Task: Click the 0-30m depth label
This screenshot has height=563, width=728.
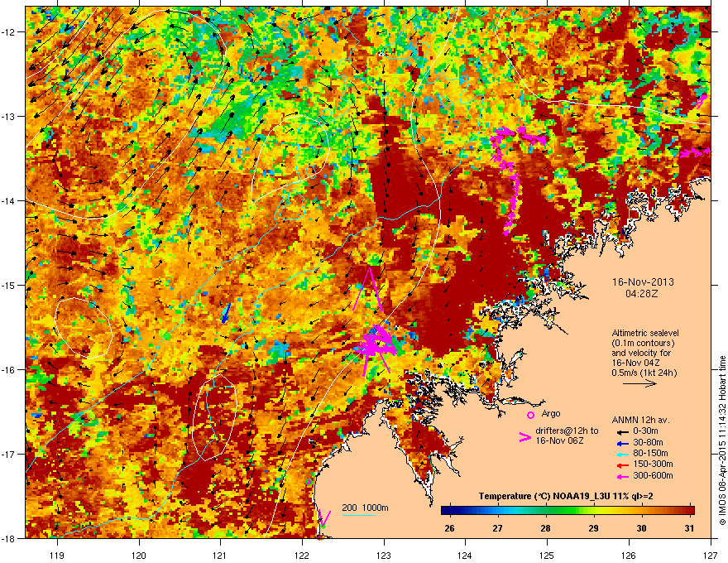Action: [x=646, y=431]
